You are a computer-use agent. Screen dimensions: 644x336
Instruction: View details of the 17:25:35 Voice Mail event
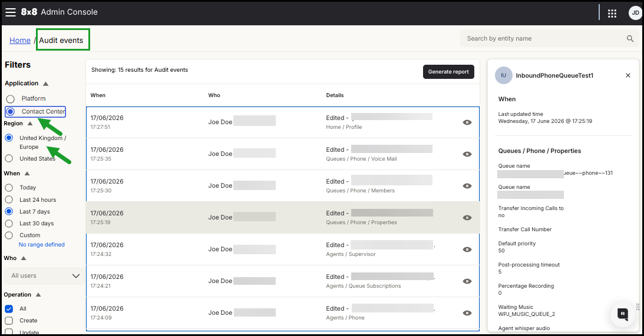coord(467,154)
